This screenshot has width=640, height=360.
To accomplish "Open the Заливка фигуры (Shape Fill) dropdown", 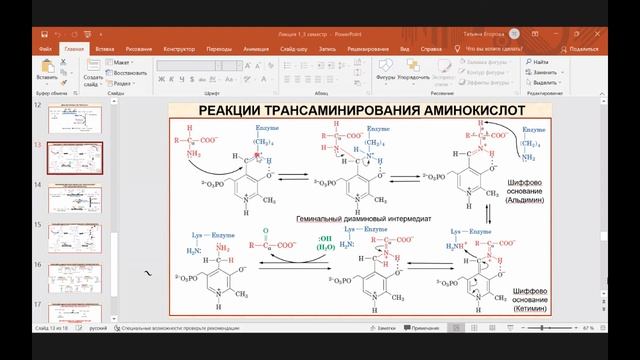I will [x=485, y=62].
